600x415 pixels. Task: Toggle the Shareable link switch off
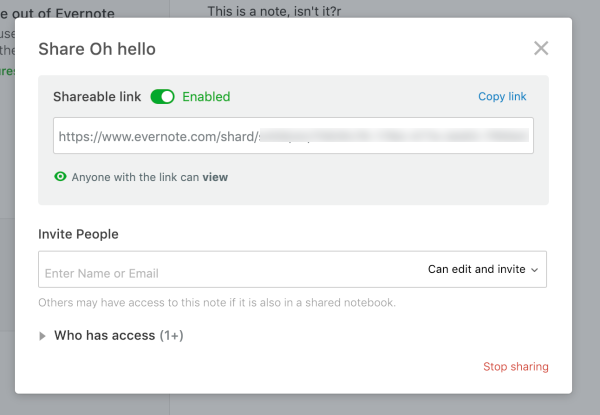[162, 97]
